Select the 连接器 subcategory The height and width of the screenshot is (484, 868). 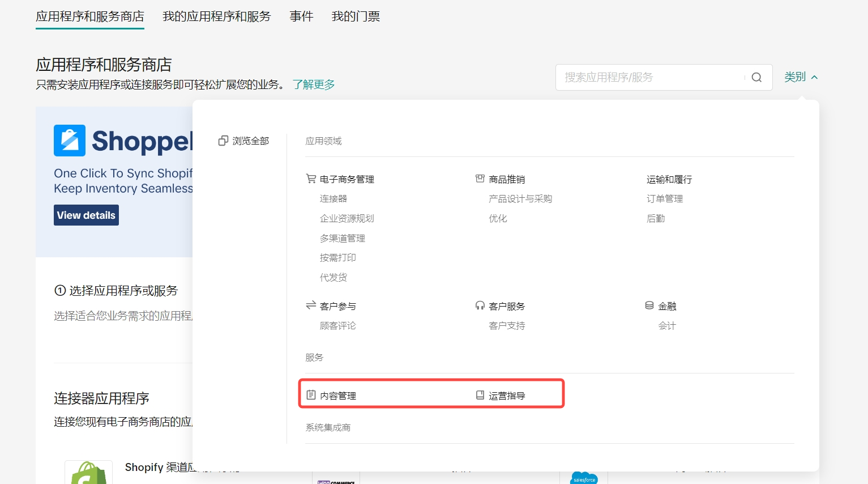(x=333, y=199)
